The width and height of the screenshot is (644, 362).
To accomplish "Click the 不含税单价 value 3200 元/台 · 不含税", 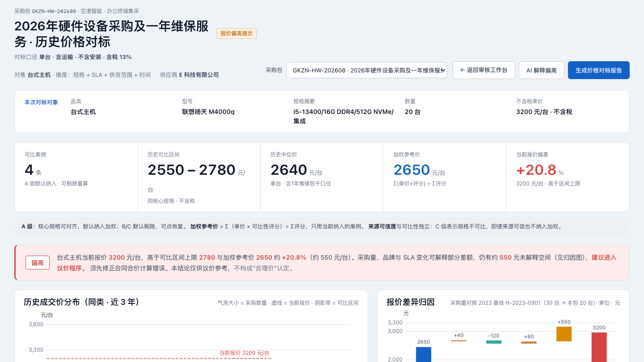I will pyautogui.click(x=544, y=112).
